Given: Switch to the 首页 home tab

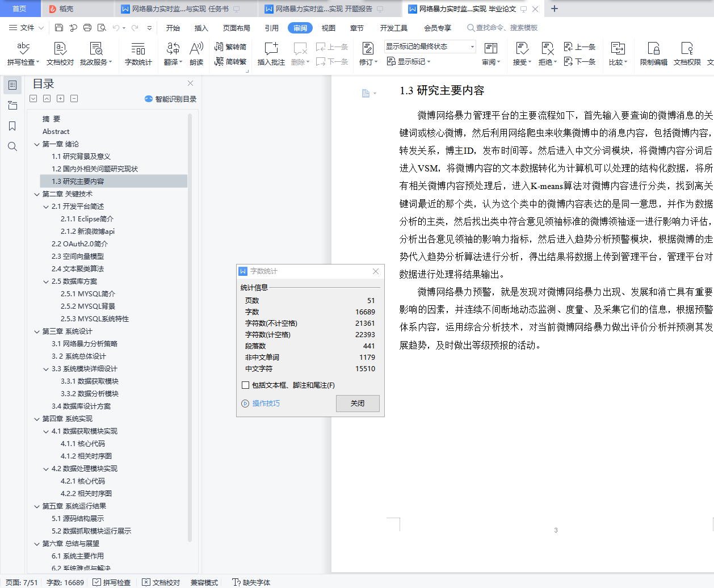Looking at the screenshot, I should coord(20,9).
